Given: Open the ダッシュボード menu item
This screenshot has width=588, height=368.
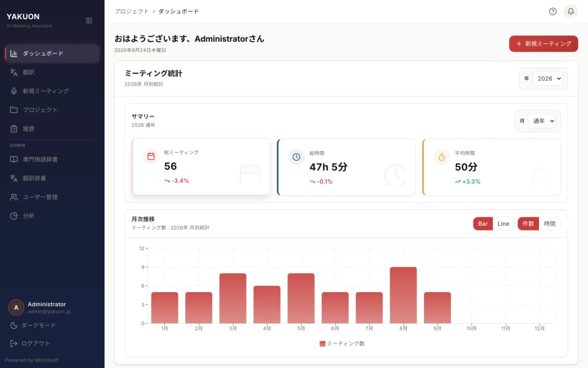Looking at the screenshot, I should 52,53.
